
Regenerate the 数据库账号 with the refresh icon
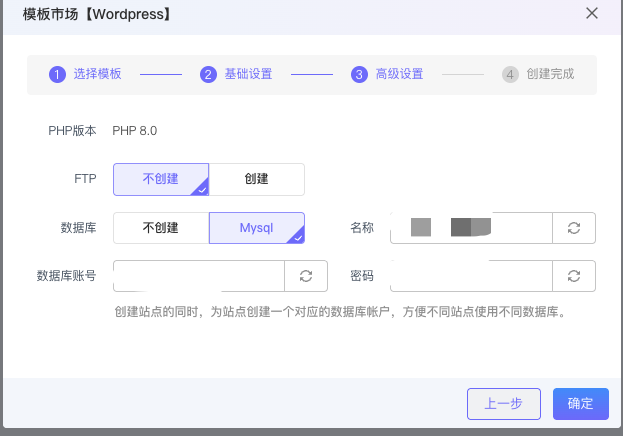[x=306, y=276]
